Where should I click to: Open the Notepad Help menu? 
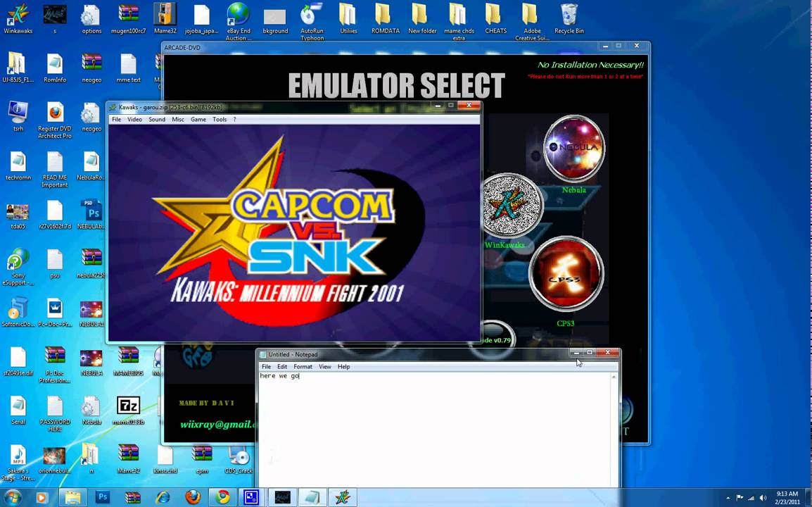click(344, 366)
